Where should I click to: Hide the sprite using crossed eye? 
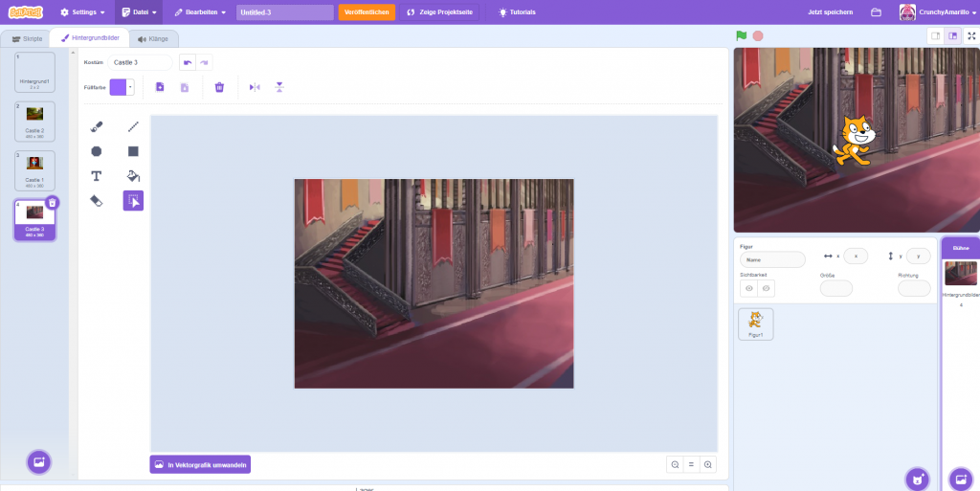click(767, 289)
